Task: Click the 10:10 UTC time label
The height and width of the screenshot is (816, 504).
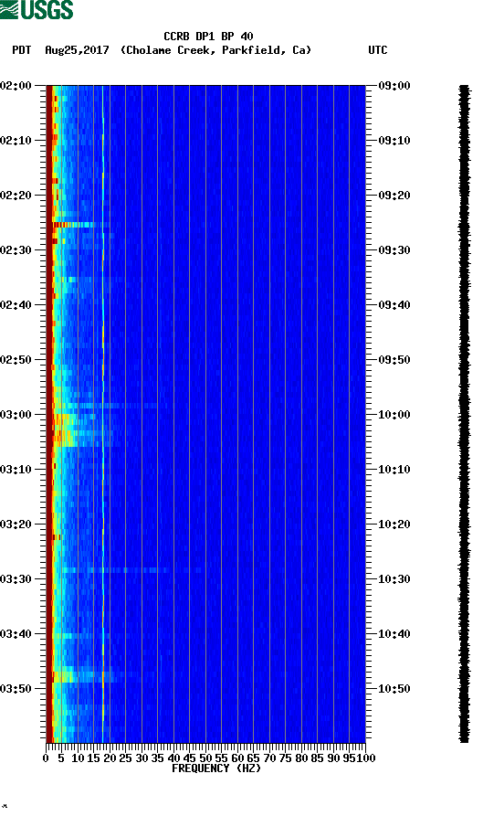Action: 394,470
